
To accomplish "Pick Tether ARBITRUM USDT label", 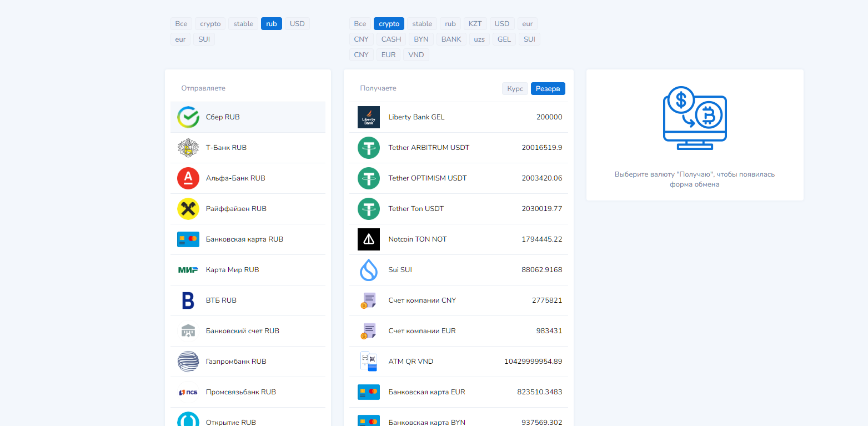I will point(429,148).
